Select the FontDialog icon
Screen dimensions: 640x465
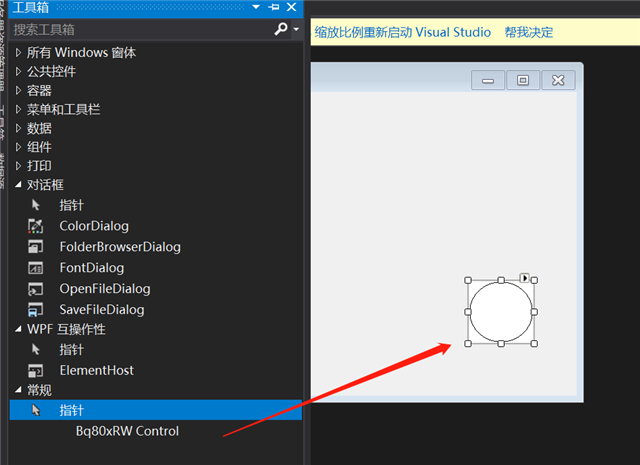point(36,268)
